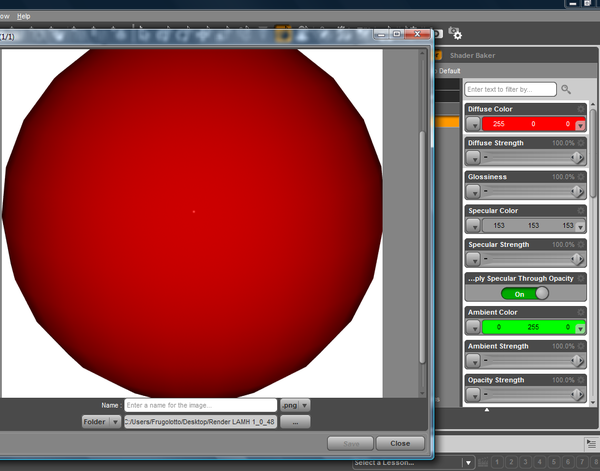
Task: Click the magnifier icon beside the filter field
Action: coord(566,90)
